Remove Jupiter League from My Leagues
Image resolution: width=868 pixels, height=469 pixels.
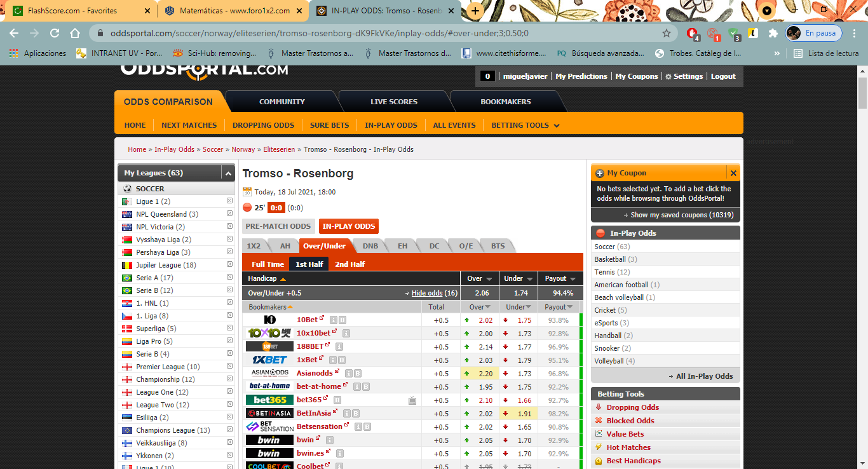[x=229, y=265]
